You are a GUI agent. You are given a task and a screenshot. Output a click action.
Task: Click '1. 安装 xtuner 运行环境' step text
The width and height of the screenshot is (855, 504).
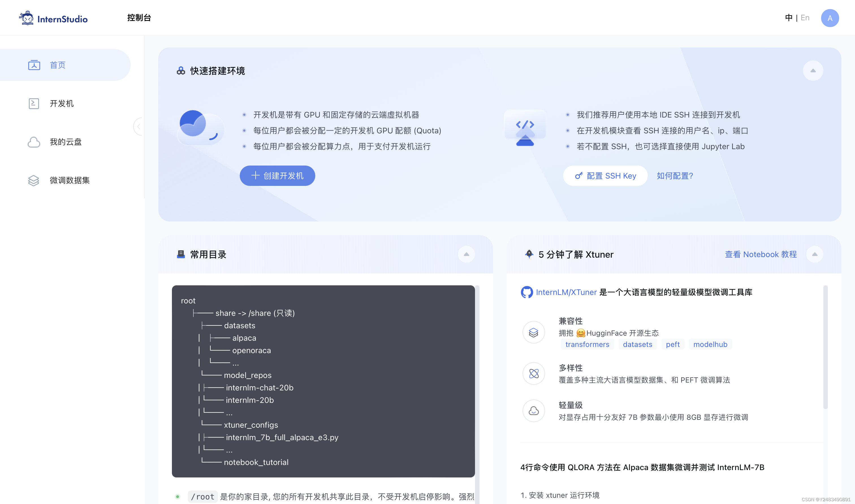point(560,495)
